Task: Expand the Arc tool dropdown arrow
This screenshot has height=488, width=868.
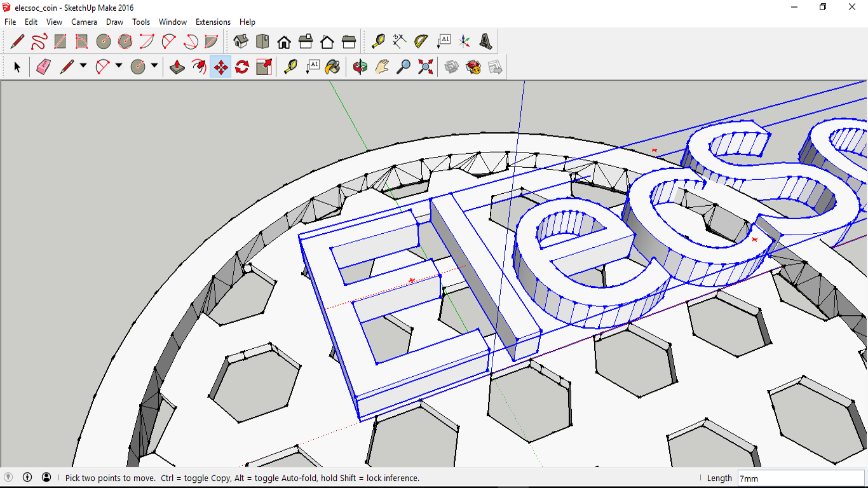Action: click(119, 66)
